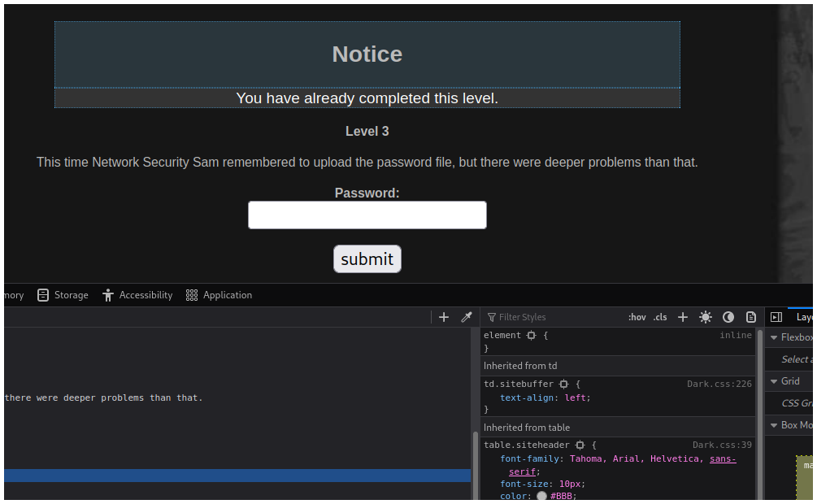Collapse the Flexbox section
The width and height of the screenshot is (817, 504).
pyautogui.click(x=774, y=337)
